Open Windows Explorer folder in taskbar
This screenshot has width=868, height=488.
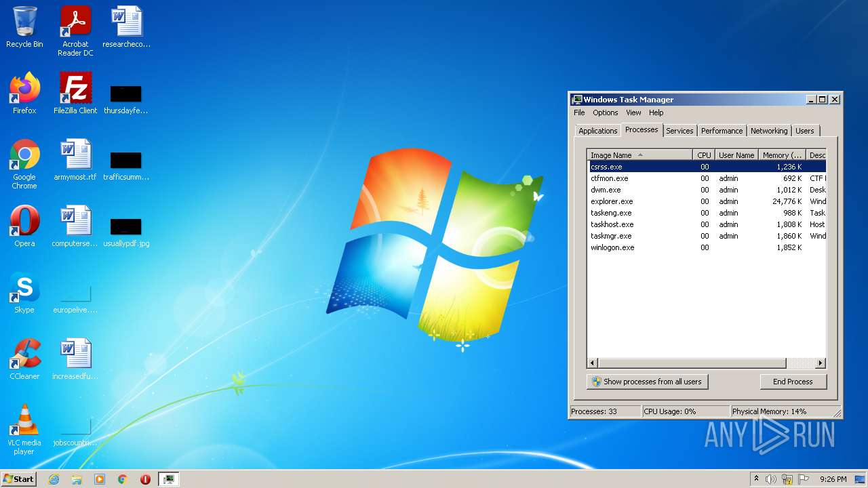coord(77,479)
